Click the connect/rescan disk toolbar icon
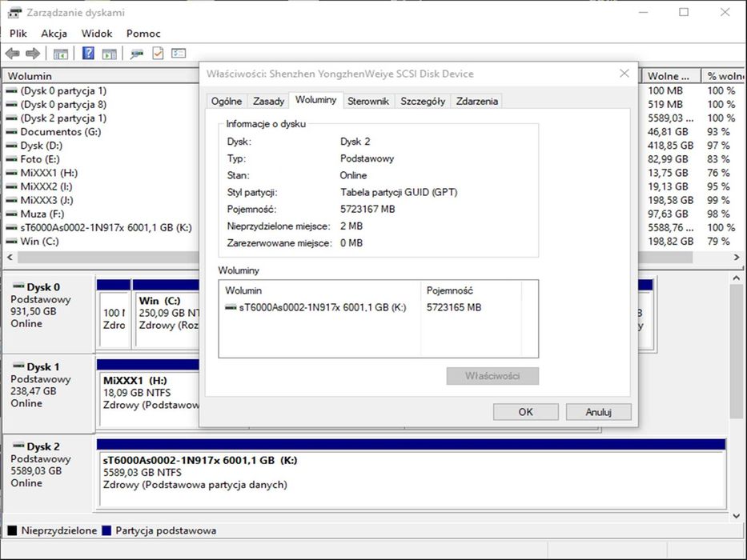747x560 pixels. pyautogui.click(x=137, y=54)
